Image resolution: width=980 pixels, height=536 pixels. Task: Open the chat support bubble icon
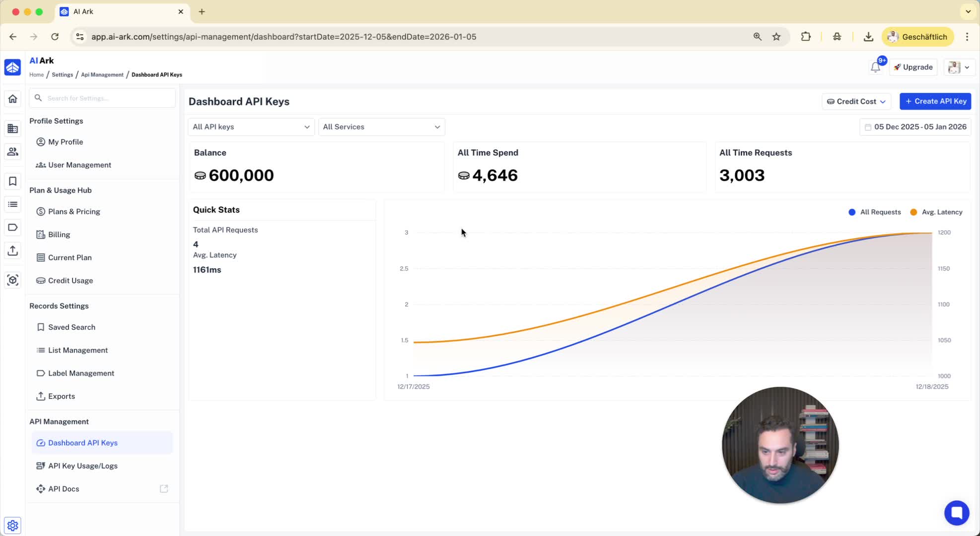(956, 513)
